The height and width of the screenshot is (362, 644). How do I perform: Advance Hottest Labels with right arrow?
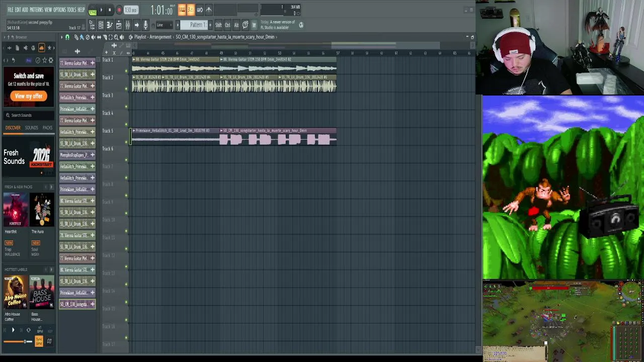pos(51,269)
